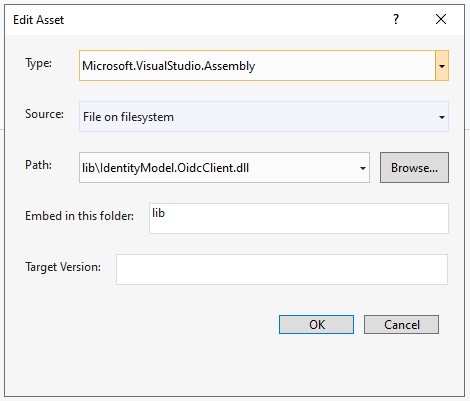Click the Browse... button
The height and width of the screenshot is (401, 470).
[x=414, y=168]
